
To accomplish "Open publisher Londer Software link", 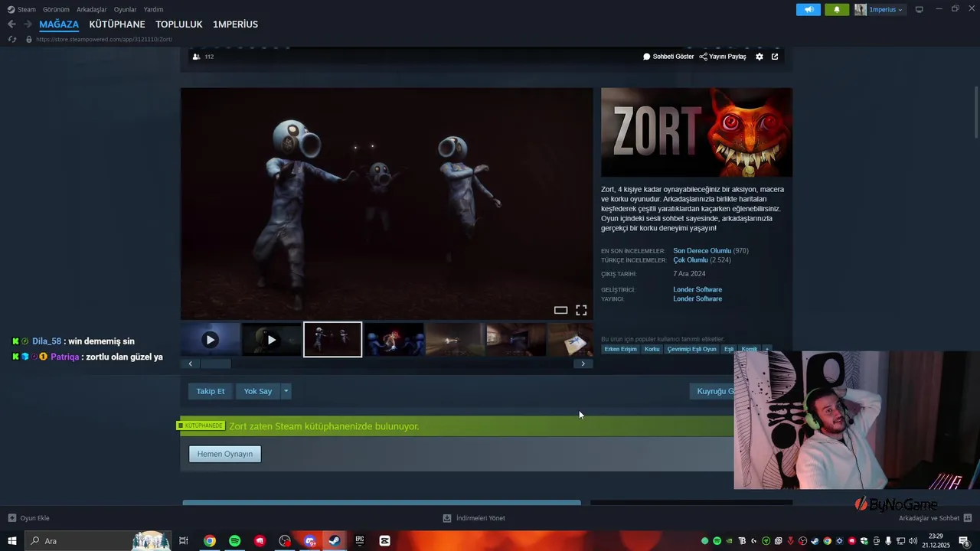I will pos(697,298).
